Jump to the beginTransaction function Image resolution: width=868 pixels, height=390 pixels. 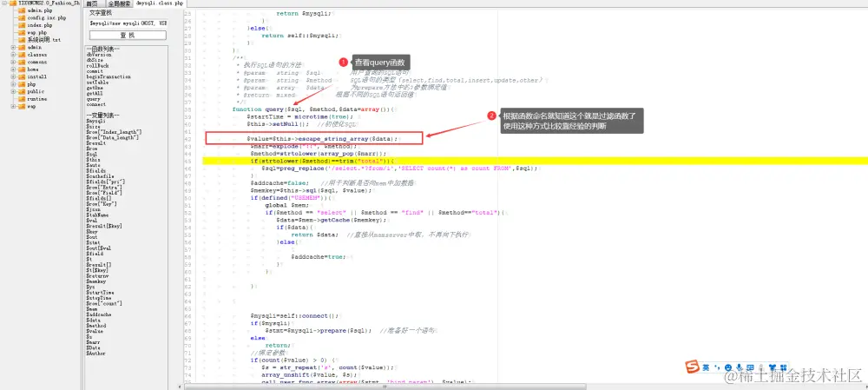click(108, 77)
